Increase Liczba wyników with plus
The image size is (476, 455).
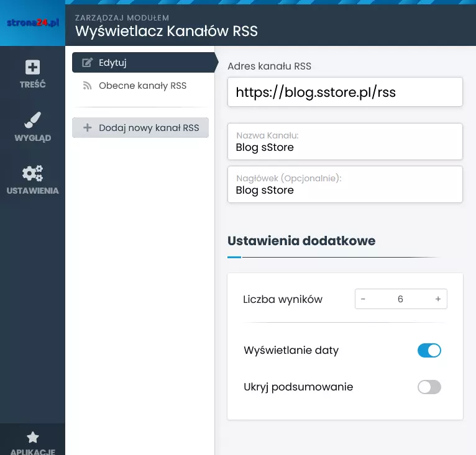pos(437,299)
